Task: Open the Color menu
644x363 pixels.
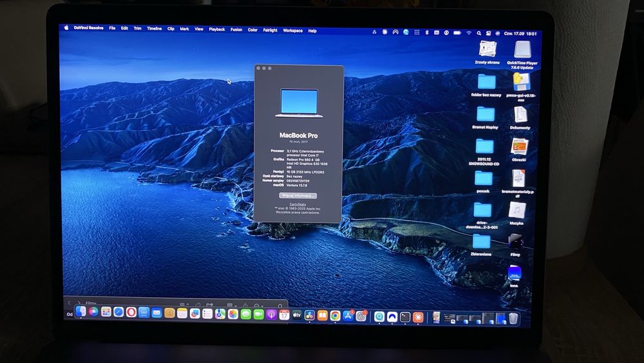Action: pyautogui.click(x=252, y=30)
